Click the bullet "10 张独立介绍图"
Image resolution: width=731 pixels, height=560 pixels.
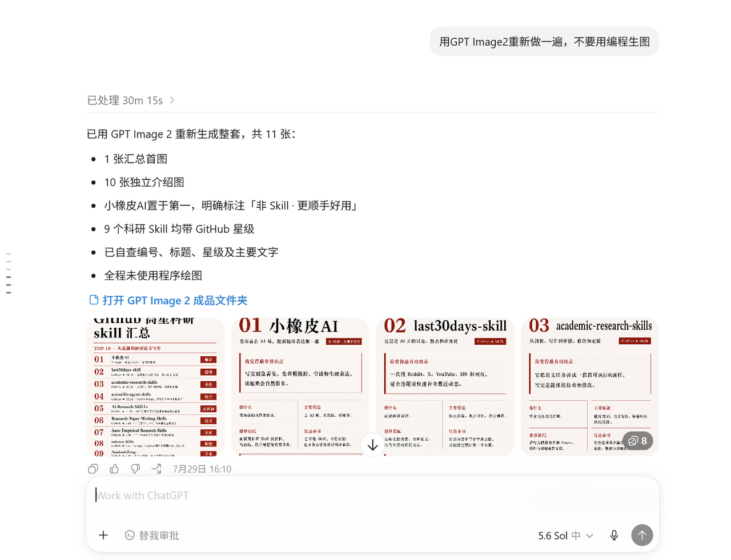144,182
